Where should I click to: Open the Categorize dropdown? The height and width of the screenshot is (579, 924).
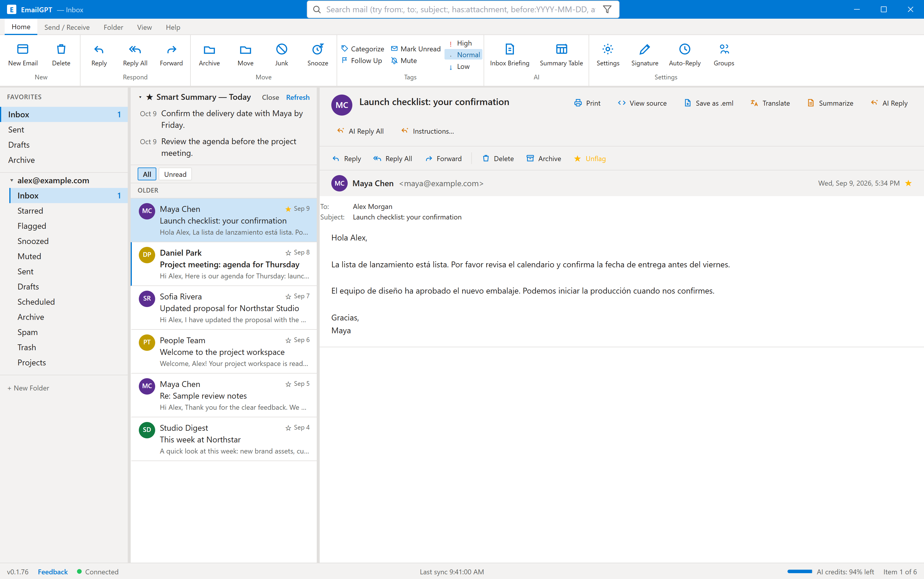pos(363,49)
